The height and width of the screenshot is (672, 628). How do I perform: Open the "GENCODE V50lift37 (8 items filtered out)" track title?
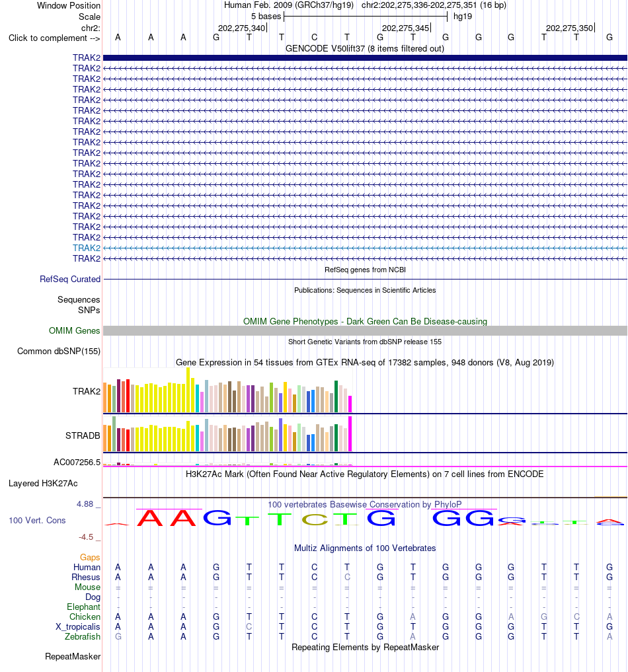tap(365, 48)
